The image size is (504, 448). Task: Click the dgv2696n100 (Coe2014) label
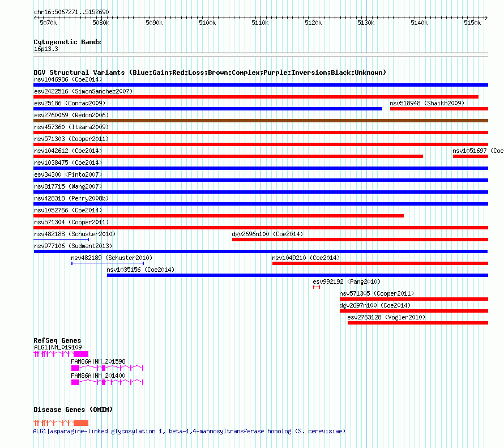[267, 234]
